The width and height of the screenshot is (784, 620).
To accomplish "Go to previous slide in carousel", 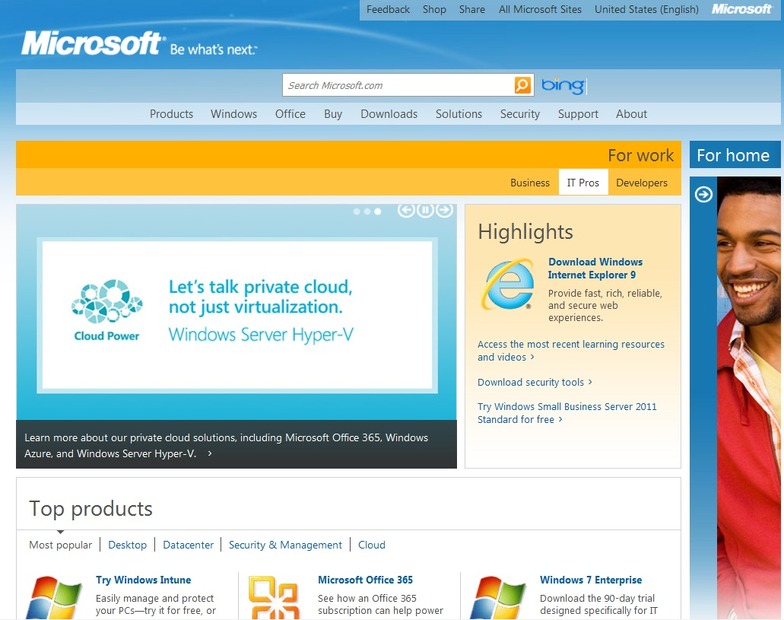I will tap(406, 210).
